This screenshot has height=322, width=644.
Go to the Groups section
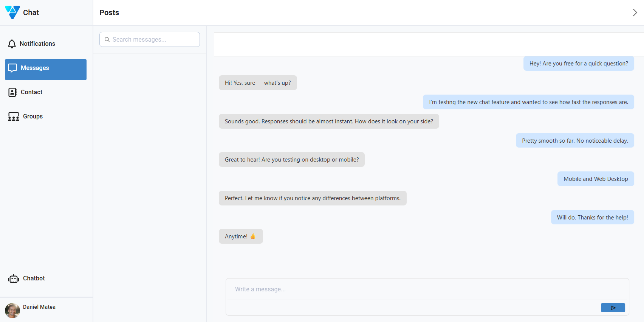33,117
